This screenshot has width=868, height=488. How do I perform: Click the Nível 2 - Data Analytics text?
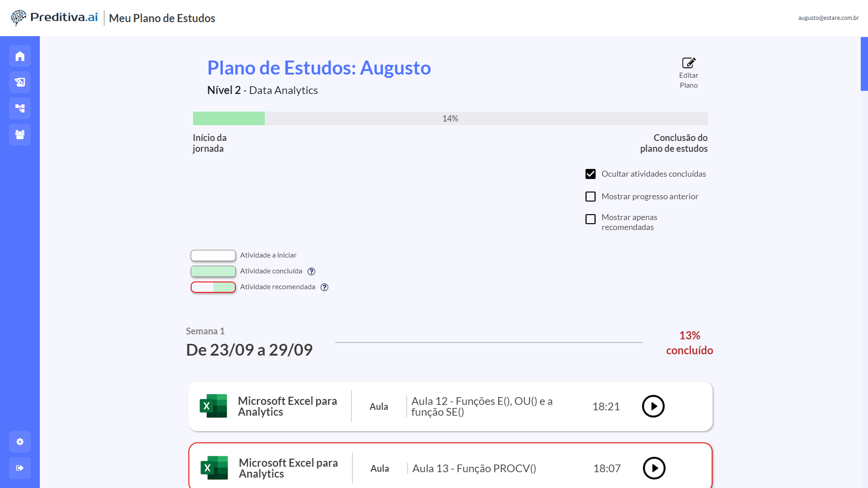coord(263,90)
